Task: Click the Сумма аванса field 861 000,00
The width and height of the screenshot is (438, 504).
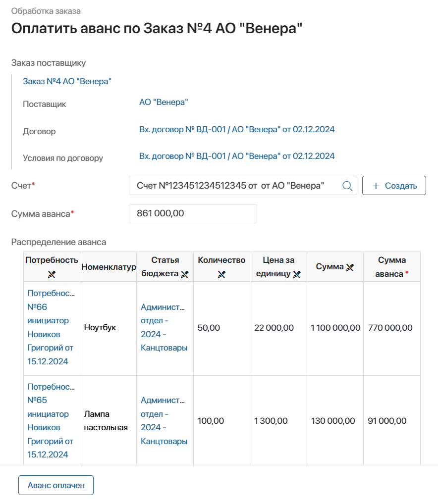Action: coord(193,214)
